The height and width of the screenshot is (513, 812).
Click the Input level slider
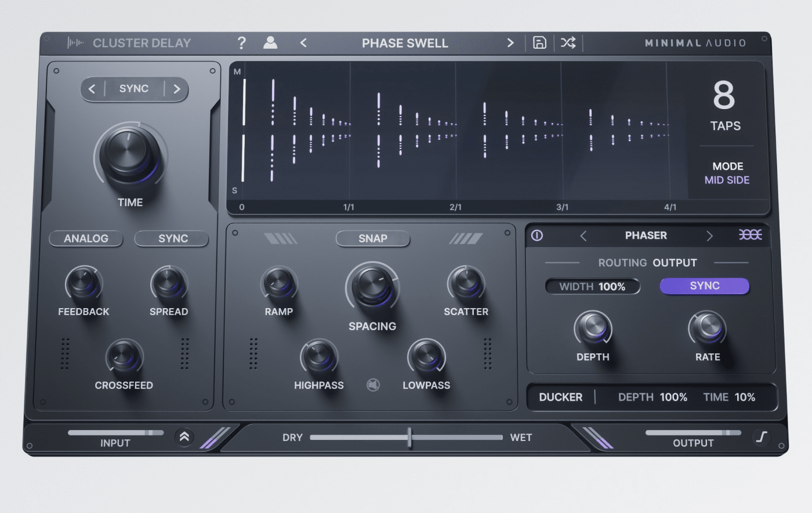pyautogui.click(x=115, y=432)
